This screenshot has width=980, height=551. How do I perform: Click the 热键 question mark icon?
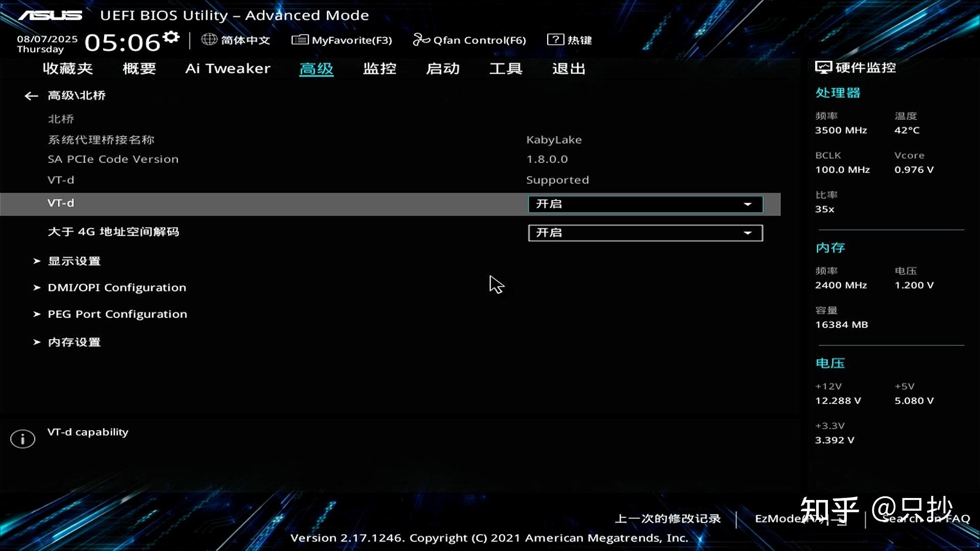555,40
